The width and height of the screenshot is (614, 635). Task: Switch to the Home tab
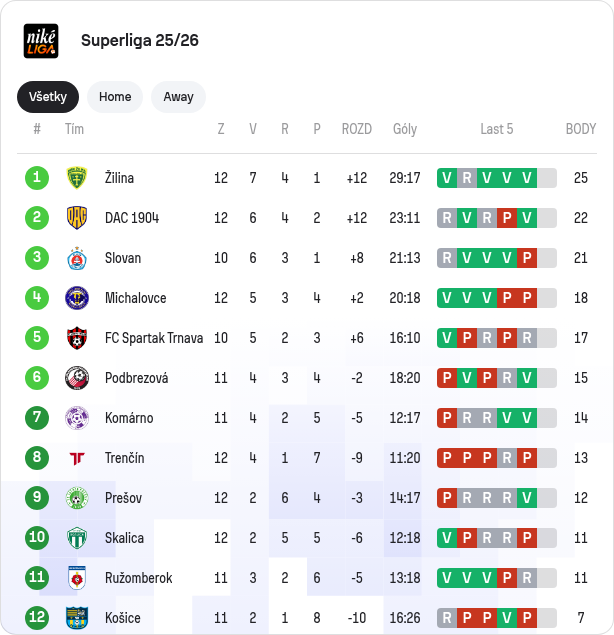pos(115,97)
